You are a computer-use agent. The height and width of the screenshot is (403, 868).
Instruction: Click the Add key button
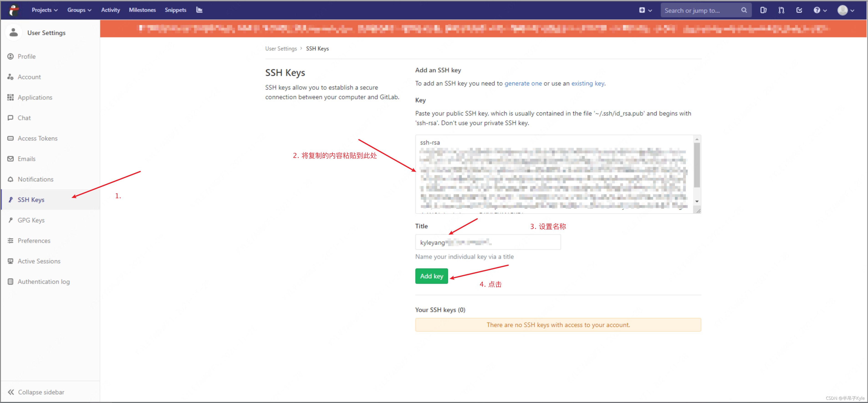(431, 276)
